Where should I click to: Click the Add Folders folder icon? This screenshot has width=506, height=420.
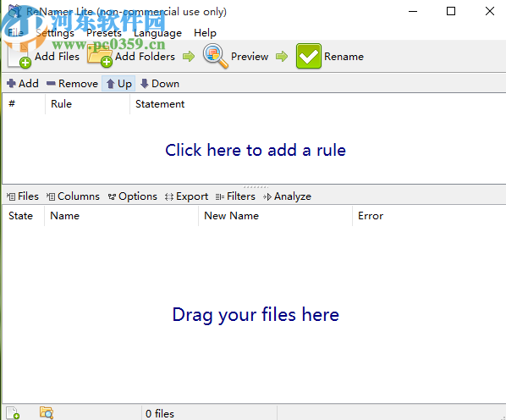[x=100, y=57]
